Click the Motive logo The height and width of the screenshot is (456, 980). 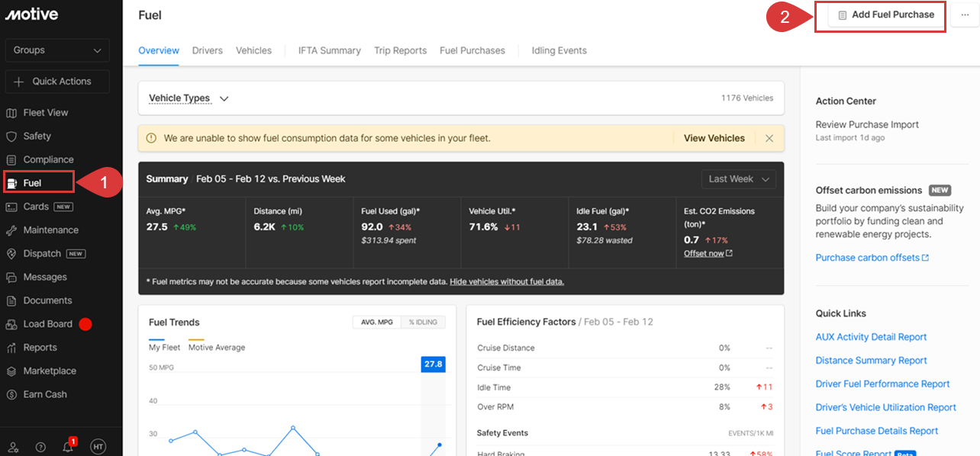(x=31, y=14)
